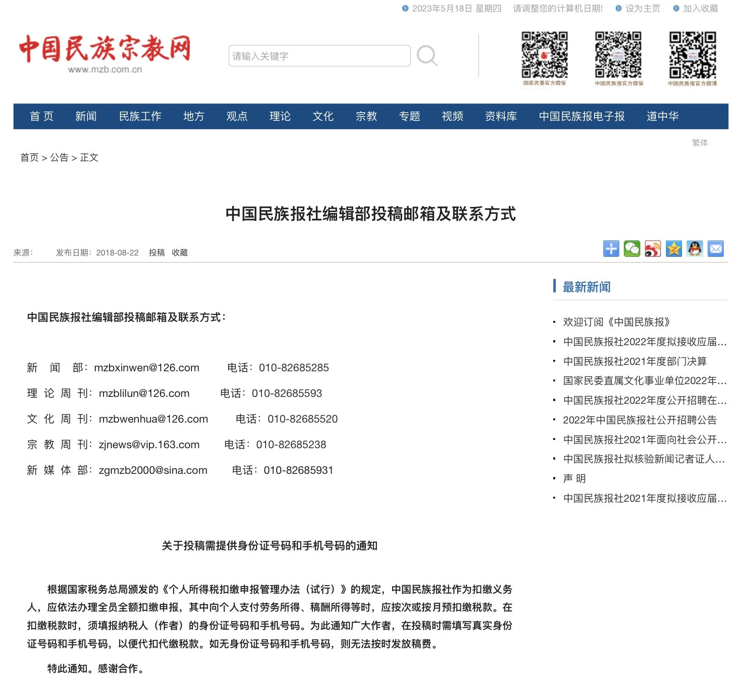
Task: Share via the email envelope icon
Action: pos(715,249)
